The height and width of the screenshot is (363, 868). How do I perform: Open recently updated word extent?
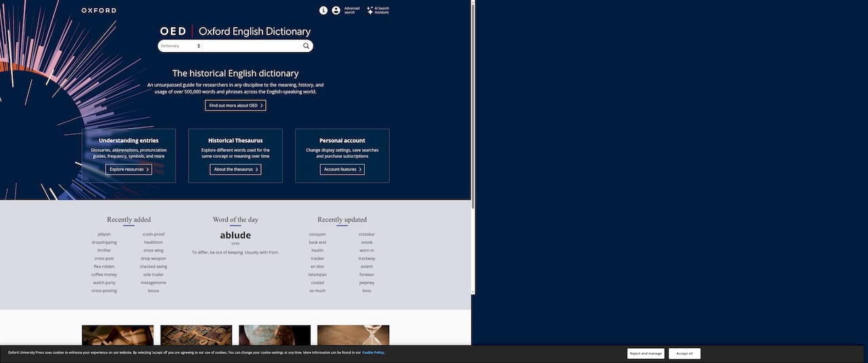click(367, 267)
